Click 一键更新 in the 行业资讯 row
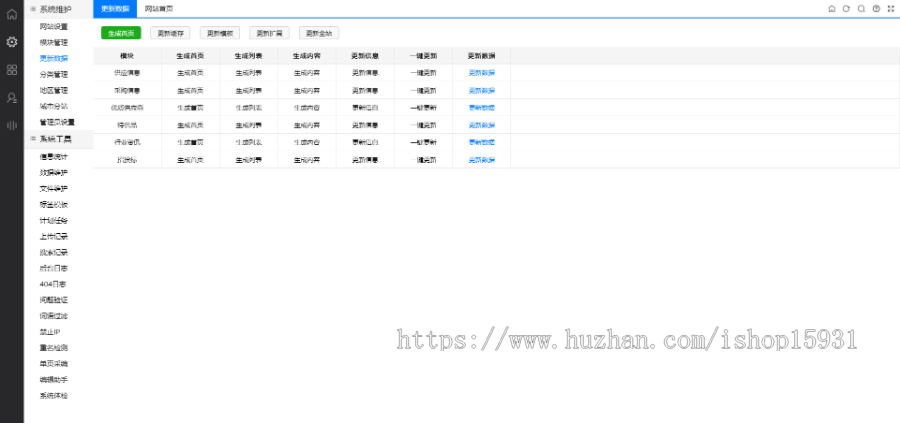Viewport: 900px width, 423px height. [424, 142]
